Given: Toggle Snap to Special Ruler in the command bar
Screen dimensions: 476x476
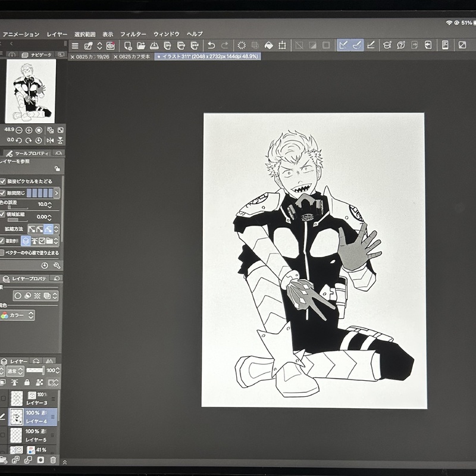Looking at the screenshot, I should point(357,45).
